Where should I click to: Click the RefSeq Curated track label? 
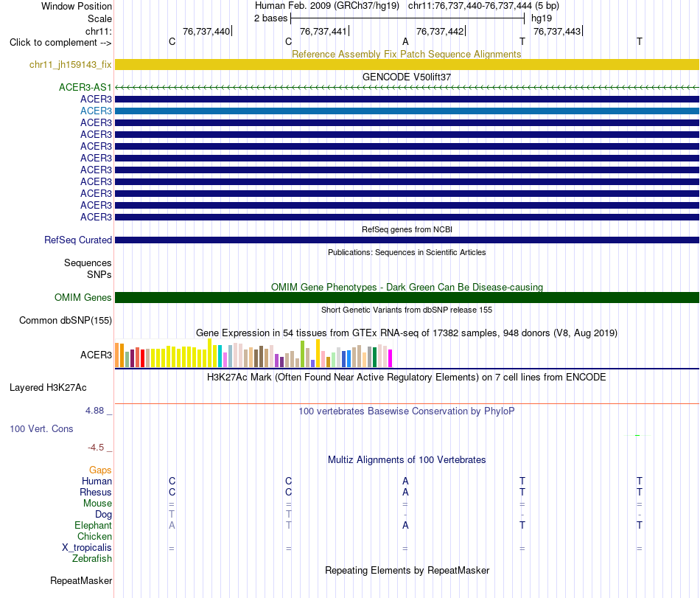click(x=78, y=240)
